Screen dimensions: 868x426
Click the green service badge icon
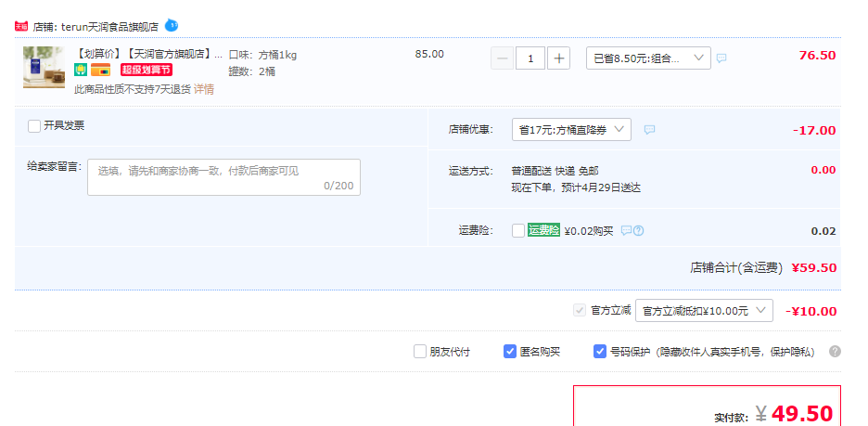[x=81, y=70]
